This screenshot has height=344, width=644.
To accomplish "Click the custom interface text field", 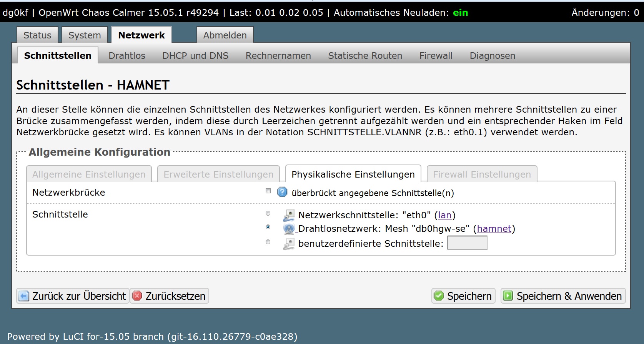I will coord(468,243).
